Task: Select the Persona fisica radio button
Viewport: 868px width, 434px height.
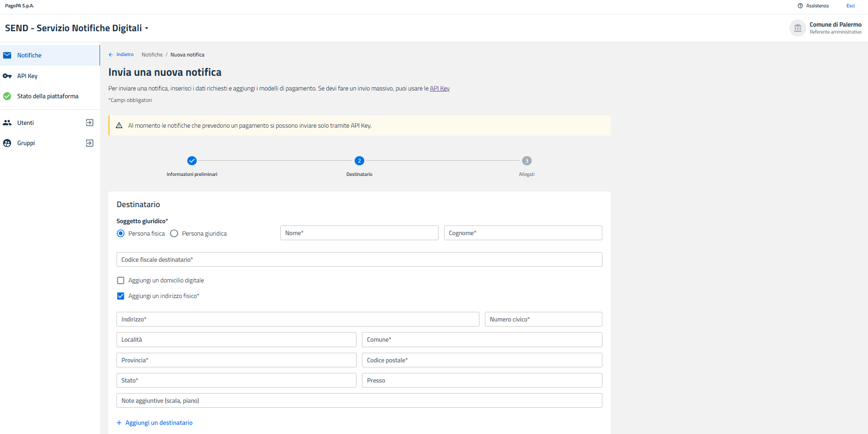Action: point(121,234)
